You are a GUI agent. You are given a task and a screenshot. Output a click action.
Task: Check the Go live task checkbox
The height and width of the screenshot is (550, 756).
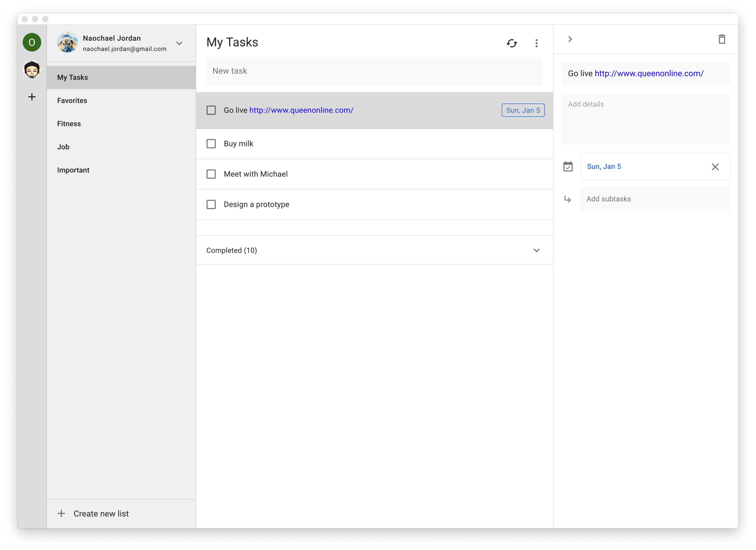click(211, 110)
